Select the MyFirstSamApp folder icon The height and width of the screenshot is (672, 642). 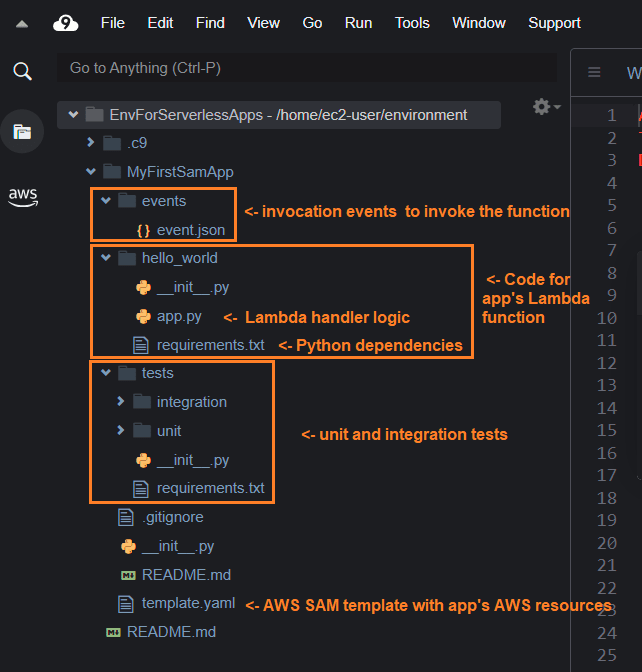112,172
